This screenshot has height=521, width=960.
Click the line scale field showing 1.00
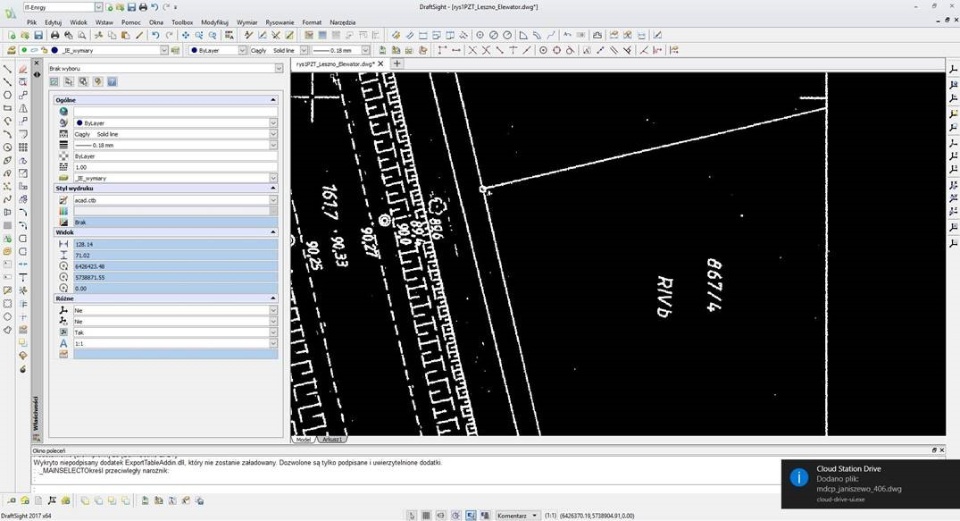point(175,167)
